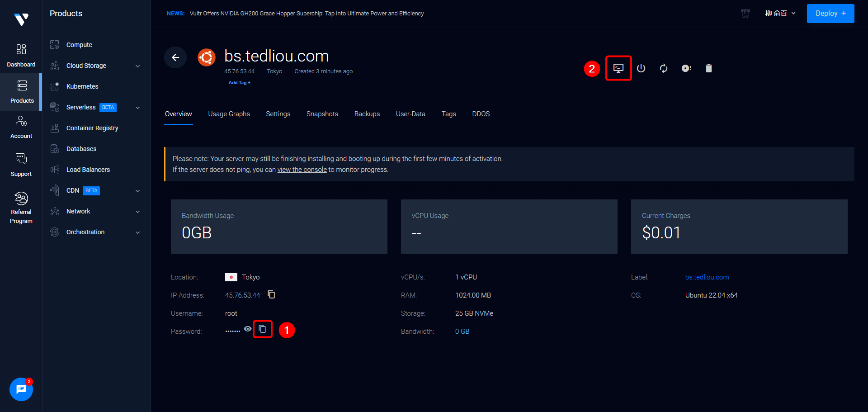This screenshot has height=412, width=868.
Task: Click the power stop server icon
Action: tap(641, 68)
